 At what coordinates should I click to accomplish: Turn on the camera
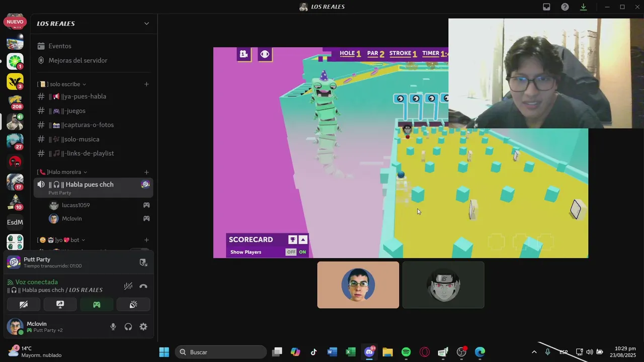click(24, 304)
